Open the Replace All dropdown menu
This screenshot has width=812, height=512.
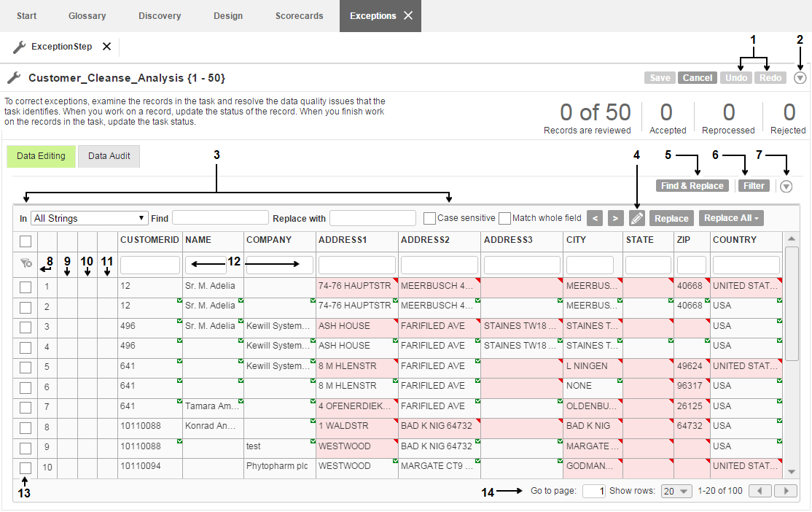pos(730,218)
